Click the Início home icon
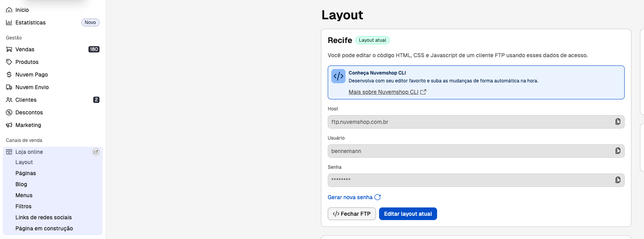 point(9,10)
